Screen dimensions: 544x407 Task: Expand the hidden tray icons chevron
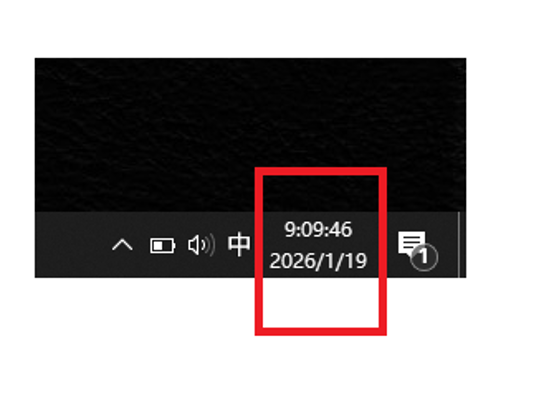tap(122, 245)
